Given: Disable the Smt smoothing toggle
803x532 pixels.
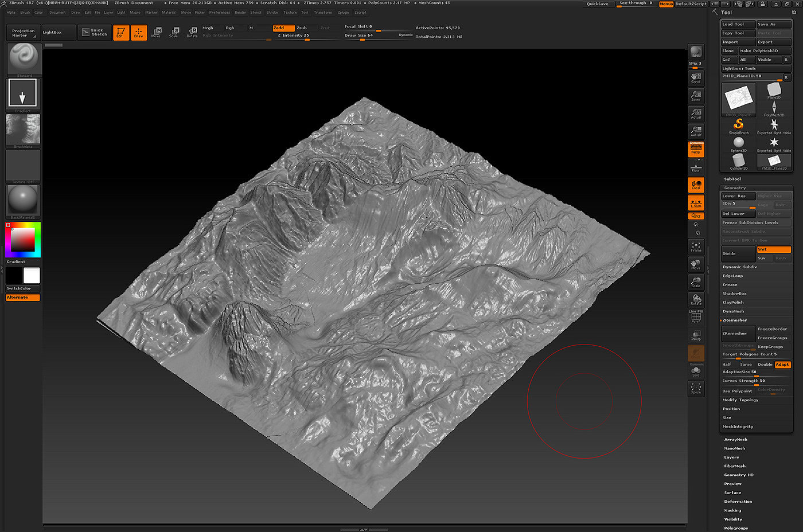Looking at the screenshot, I should [773, 249].
